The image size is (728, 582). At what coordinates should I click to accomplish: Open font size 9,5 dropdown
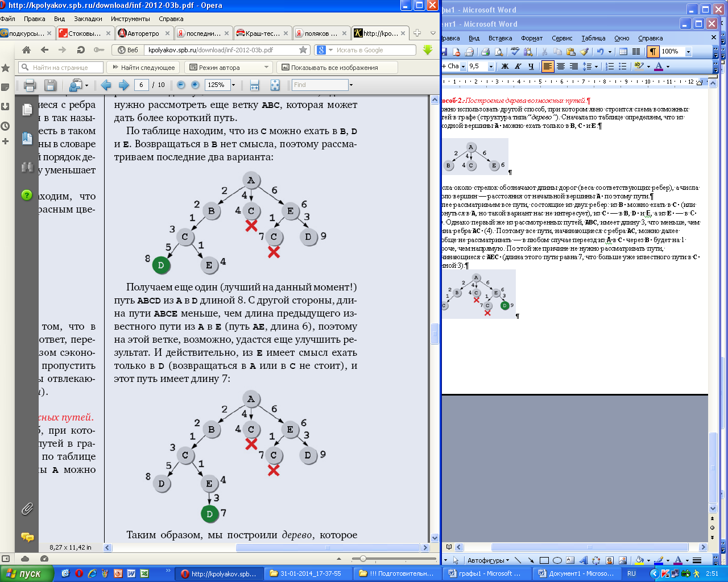[491, 66]
